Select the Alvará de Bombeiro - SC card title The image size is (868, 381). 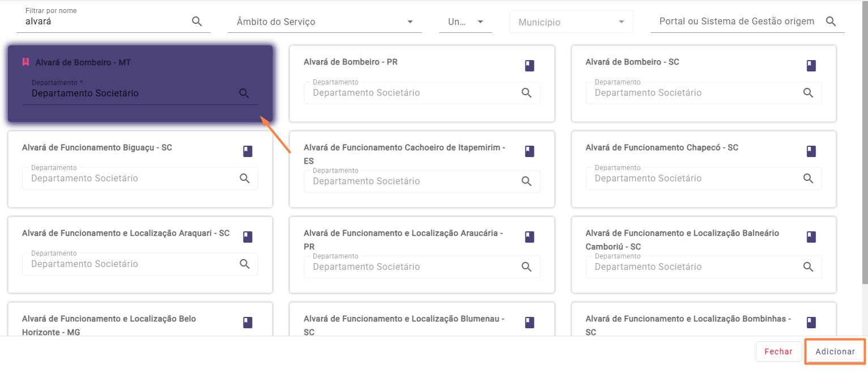(632, 62)
